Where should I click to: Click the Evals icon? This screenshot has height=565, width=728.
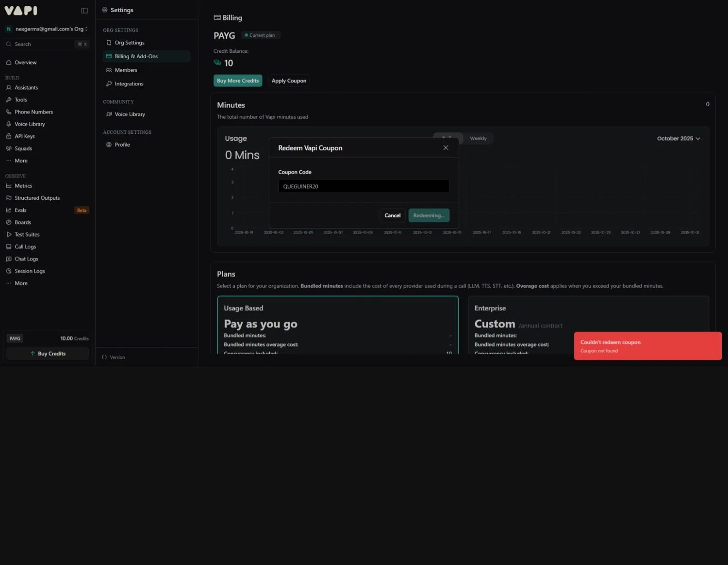click(9, 210)
